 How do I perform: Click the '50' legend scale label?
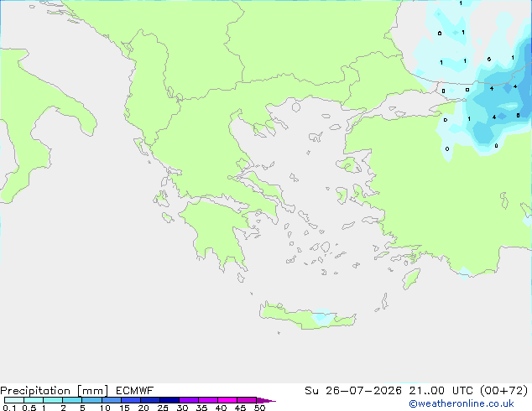click(259, 408)
